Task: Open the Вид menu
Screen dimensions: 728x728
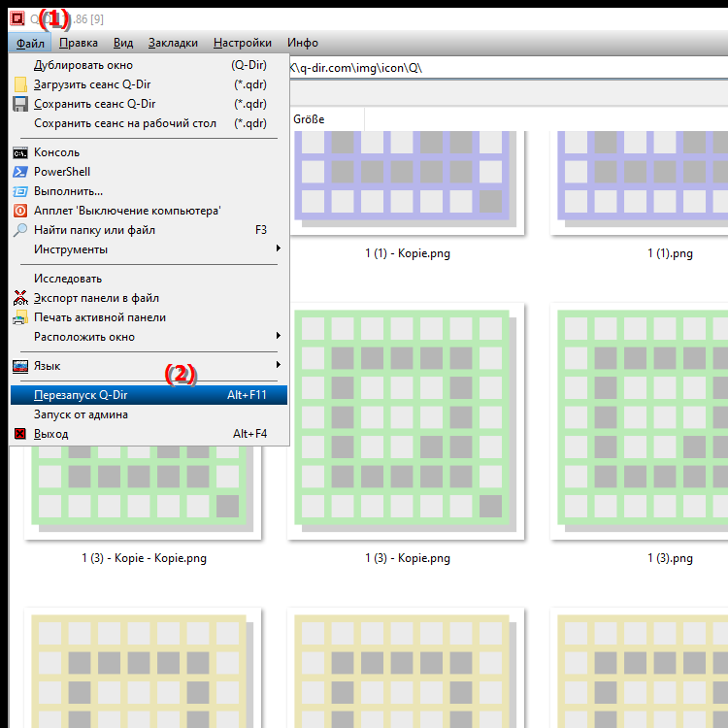Action: (123, 43)
